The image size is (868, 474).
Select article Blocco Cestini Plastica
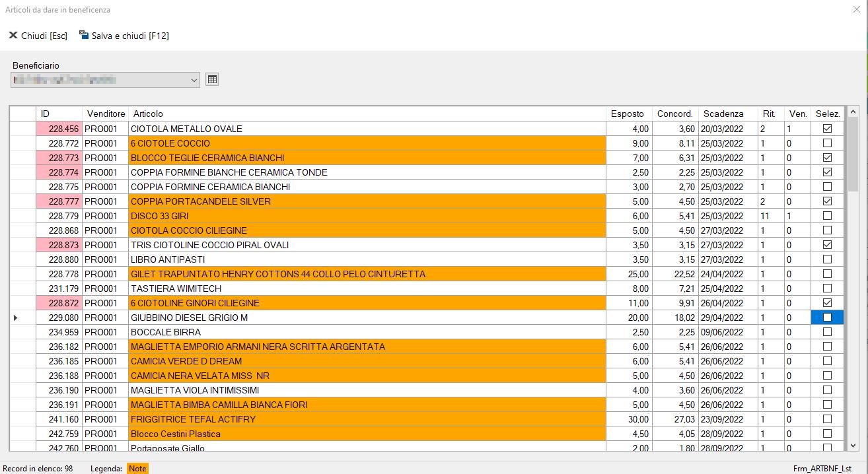click(x=367, y=434)
